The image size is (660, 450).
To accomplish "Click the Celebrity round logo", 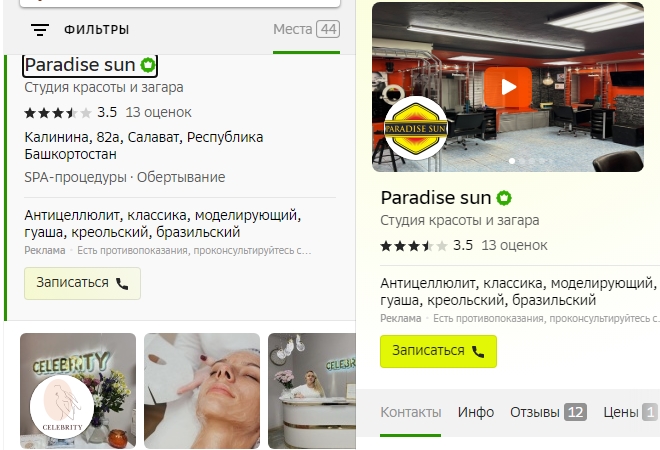I will pos(62,407).
